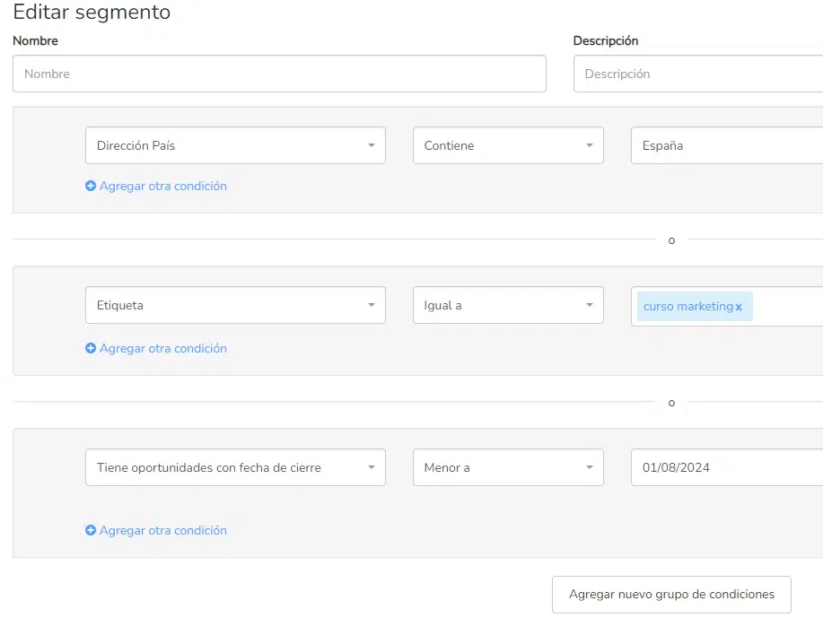Open the Dirección País field dropdown

235,145
